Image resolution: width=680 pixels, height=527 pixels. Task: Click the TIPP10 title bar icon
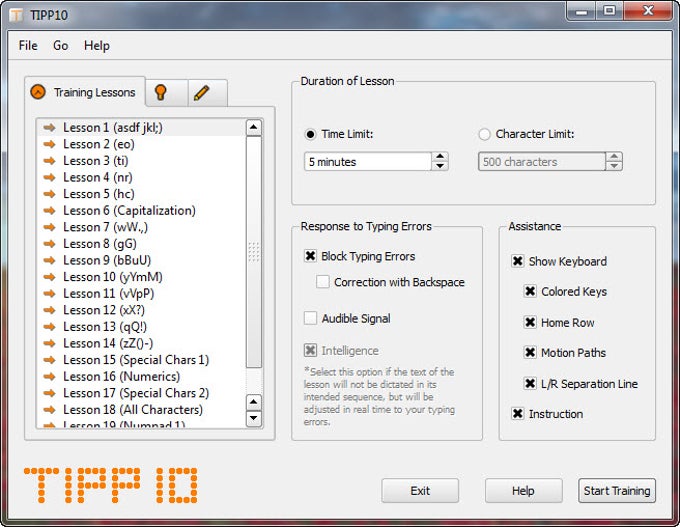[x=16, y=16]
